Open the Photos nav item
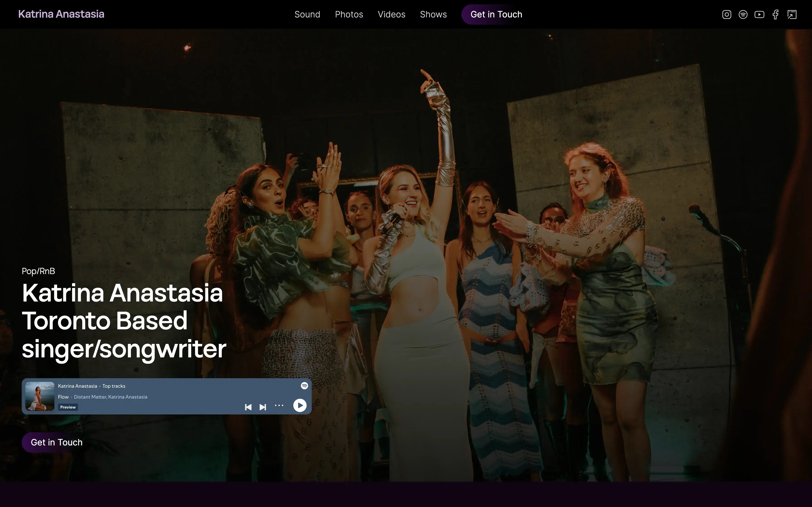The width and height of the screenshot is (812, 507). point(349,14)
